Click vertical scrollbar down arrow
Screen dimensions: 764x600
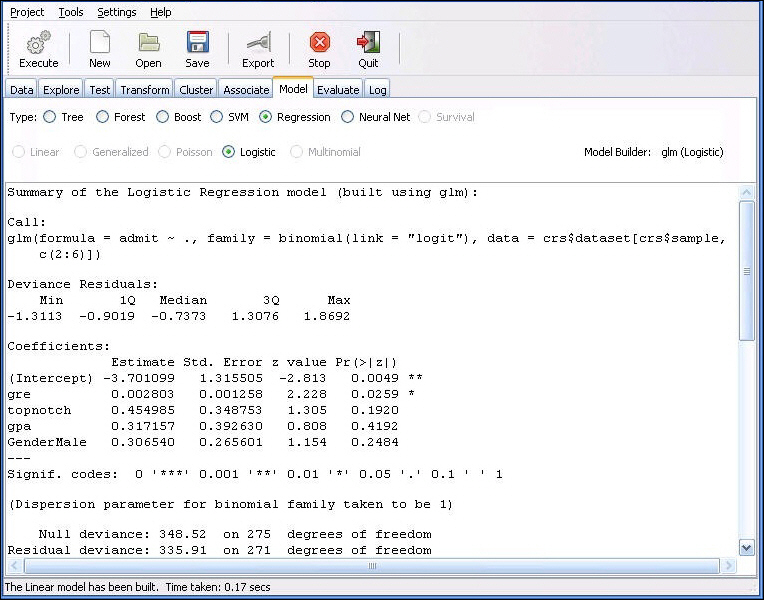(x=746, y=548)
